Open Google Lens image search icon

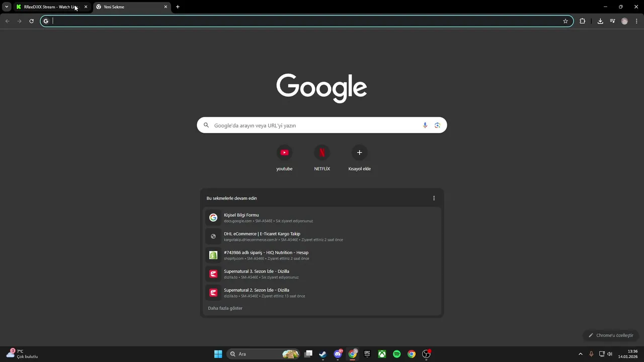437,125
